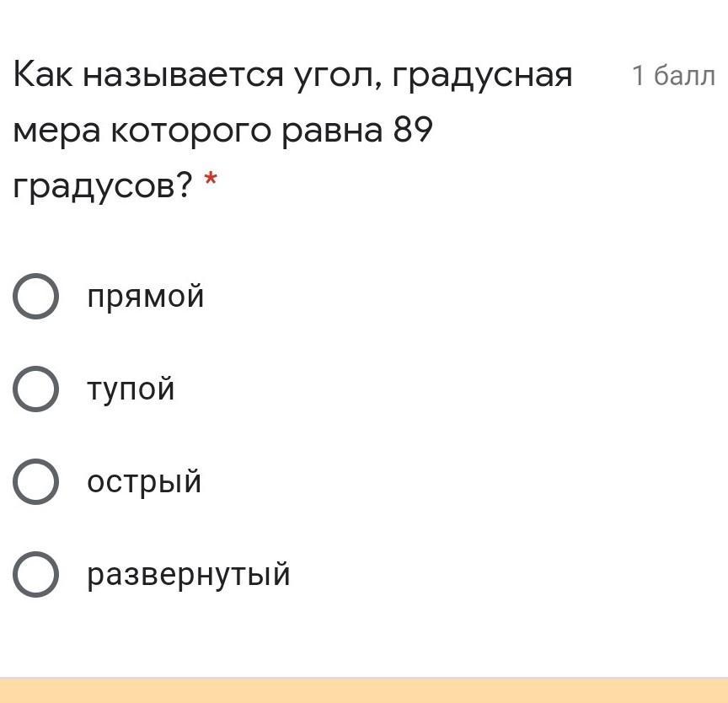Select the radio button for прямой
The image size is (728, 703).
35,297
